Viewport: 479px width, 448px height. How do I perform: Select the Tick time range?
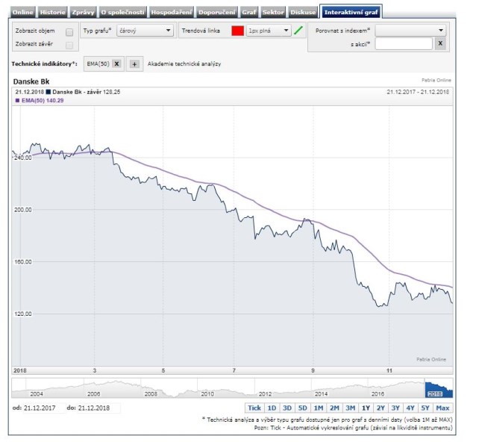point(254,408)
